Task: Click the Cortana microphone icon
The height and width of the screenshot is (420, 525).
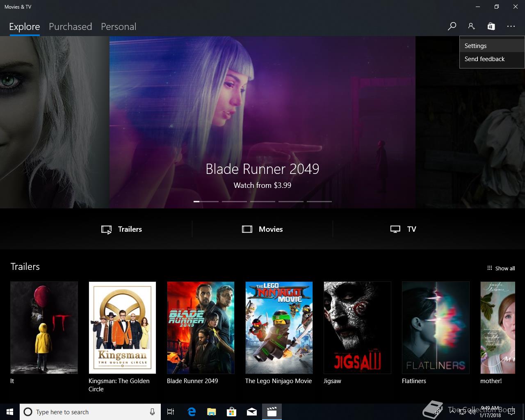Action: click(152, 412)
